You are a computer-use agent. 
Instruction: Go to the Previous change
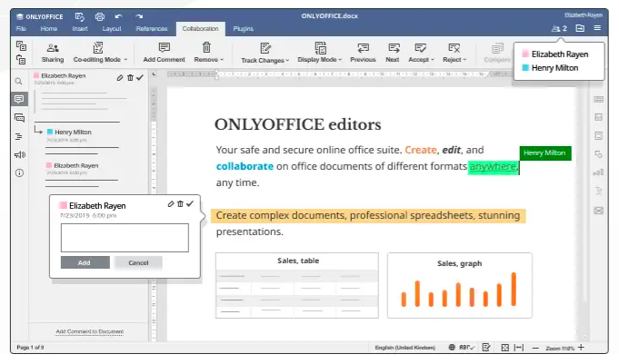(x=363, y=53)
